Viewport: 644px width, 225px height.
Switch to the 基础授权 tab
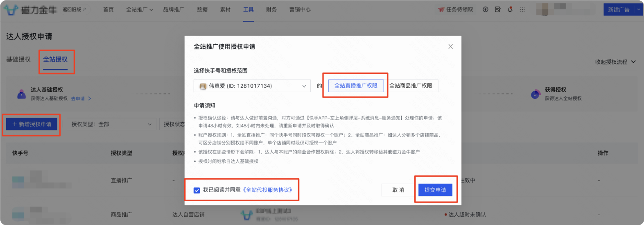pos(18,59)
